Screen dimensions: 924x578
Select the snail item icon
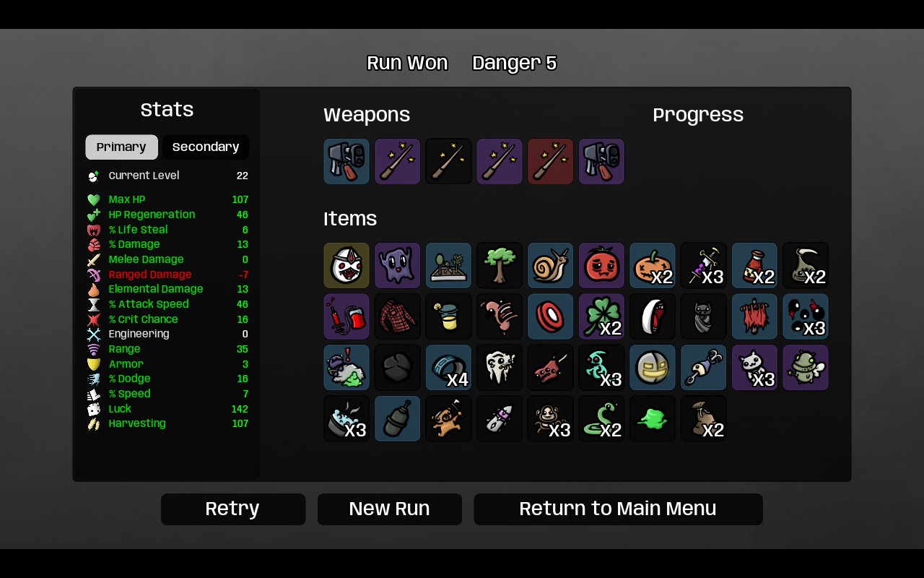(x=551, y=265)
